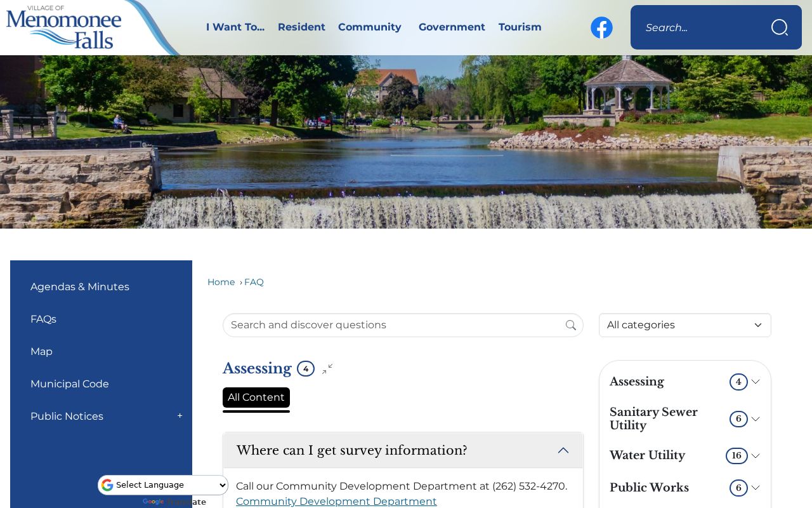Open the FAQs sidebar link
Image resolution: width=812 pixels, height=508 pixels.
(43, 319)
